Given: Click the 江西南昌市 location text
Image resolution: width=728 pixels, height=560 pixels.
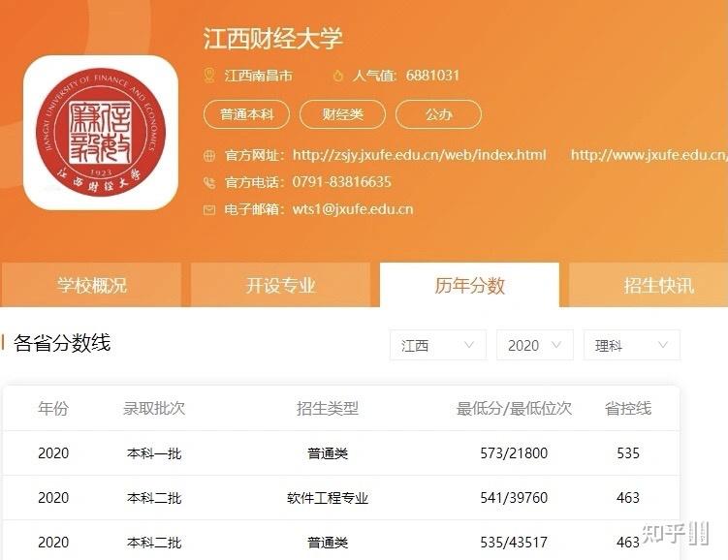Looking at the screenshot, I should 259,76.
